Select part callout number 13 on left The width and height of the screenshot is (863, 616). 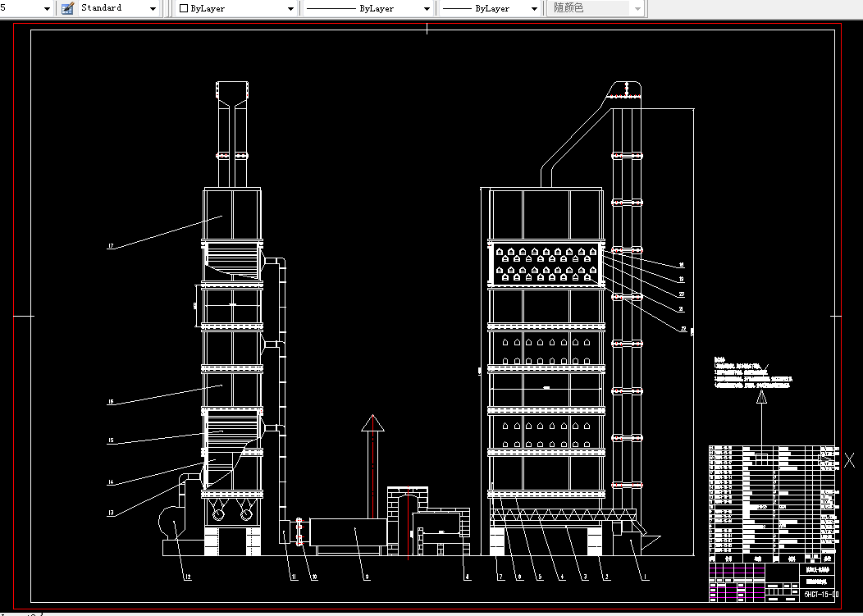coord(110,513)
